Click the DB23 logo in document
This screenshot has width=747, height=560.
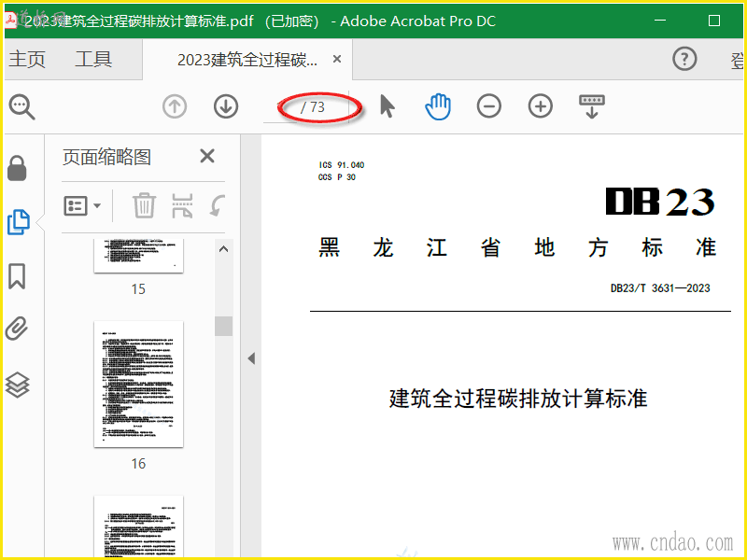pos(660,202)
